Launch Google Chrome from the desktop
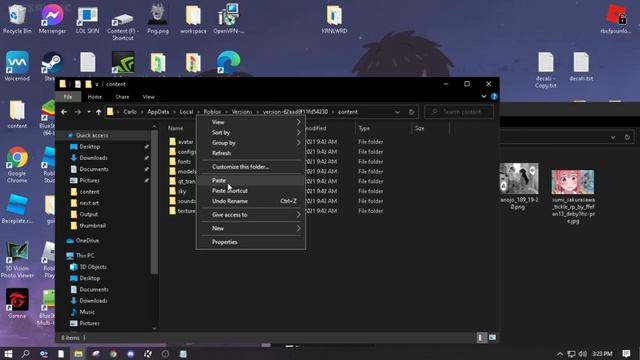 pyautogui.click(x=17, y=165)
